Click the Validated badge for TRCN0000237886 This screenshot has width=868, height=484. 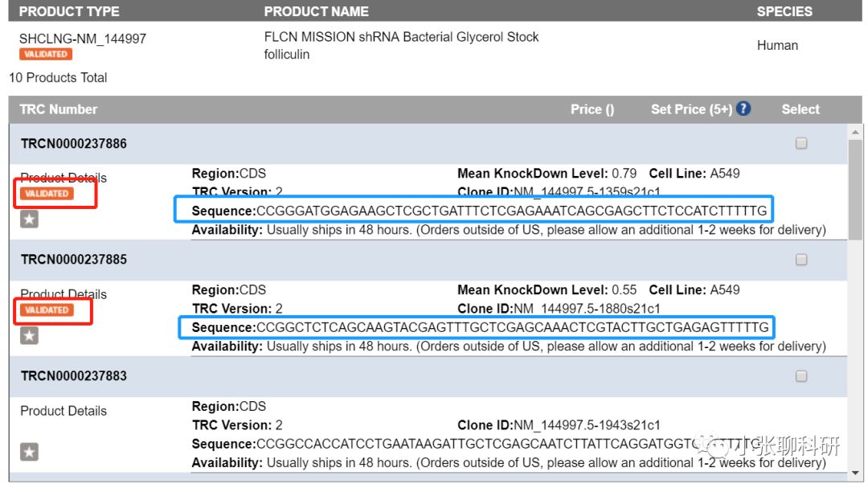point(47,194)
